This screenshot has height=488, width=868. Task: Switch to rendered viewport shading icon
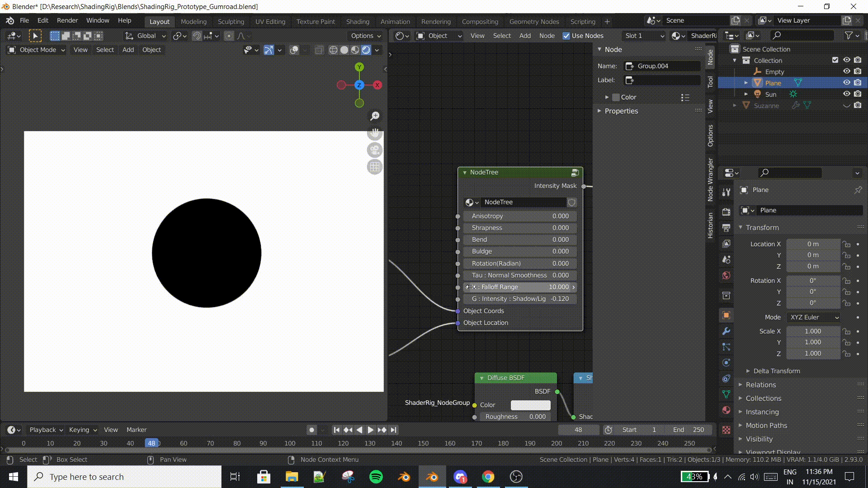tap(366, 50)
